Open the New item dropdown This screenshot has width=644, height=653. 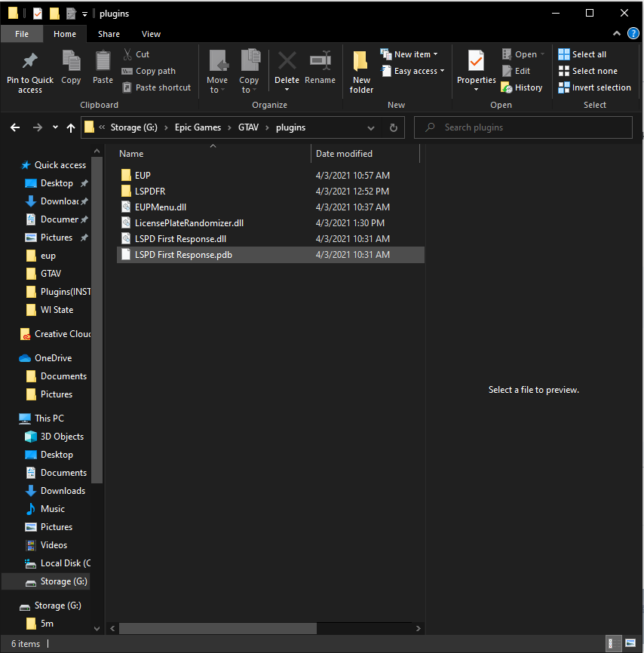pyautogui.click(x=409, y=54)
